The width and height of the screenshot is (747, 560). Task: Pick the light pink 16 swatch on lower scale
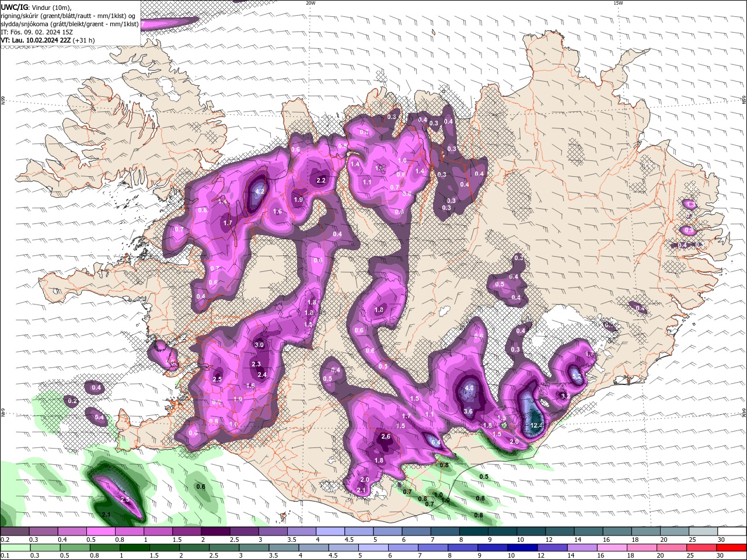[612, 548]
